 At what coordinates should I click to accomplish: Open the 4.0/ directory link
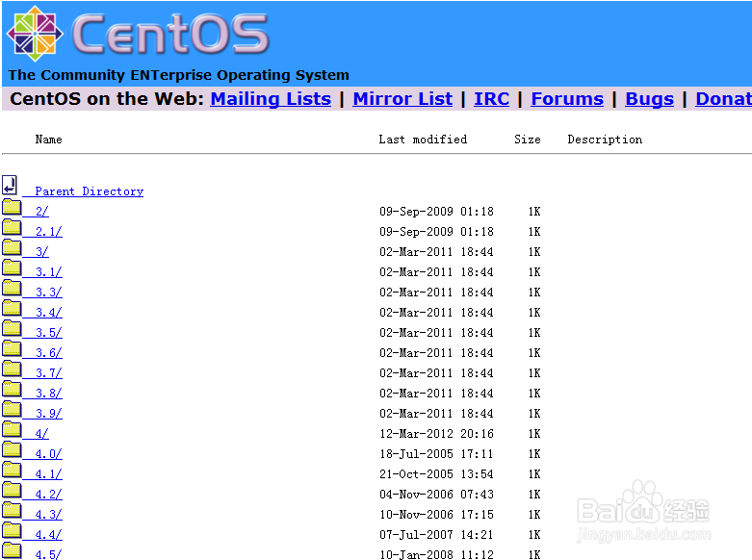pos(48,453)
